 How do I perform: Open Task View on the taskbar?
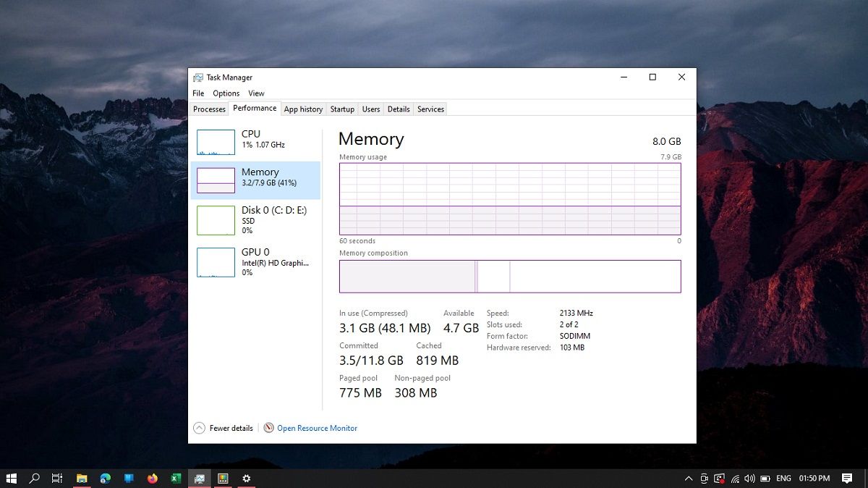(x=57, y=478)
